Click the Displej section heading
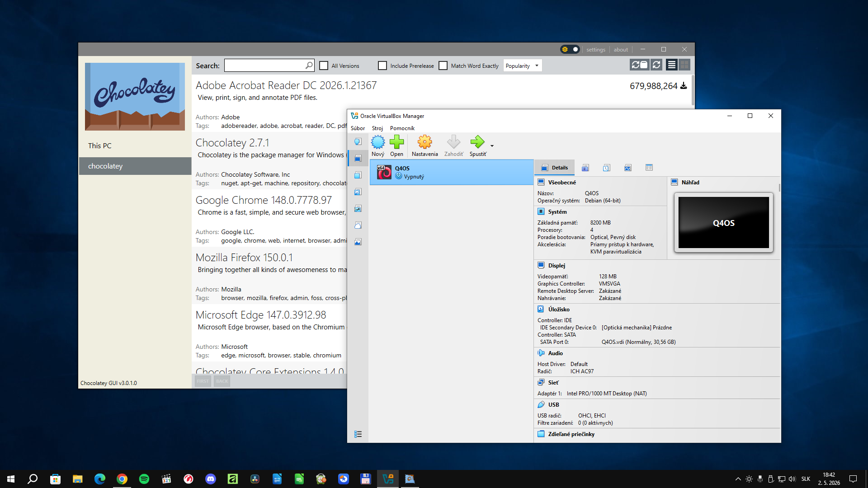 [x=557, y=266]
